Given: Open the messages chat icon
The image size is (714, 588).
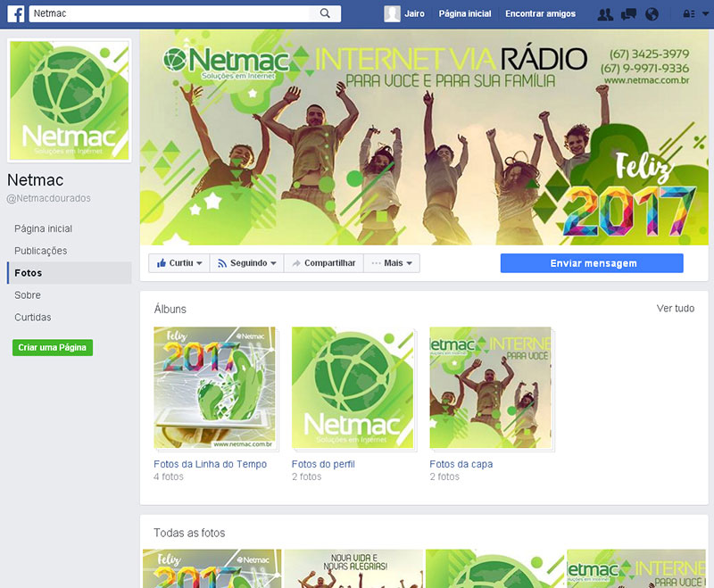Looking at the screenshot, I should click(628, 14).
